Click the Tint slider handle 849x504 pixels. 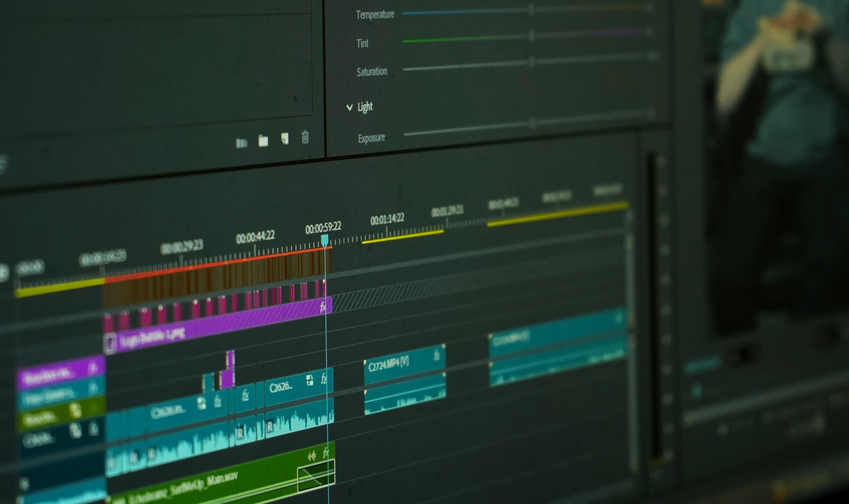532,36
